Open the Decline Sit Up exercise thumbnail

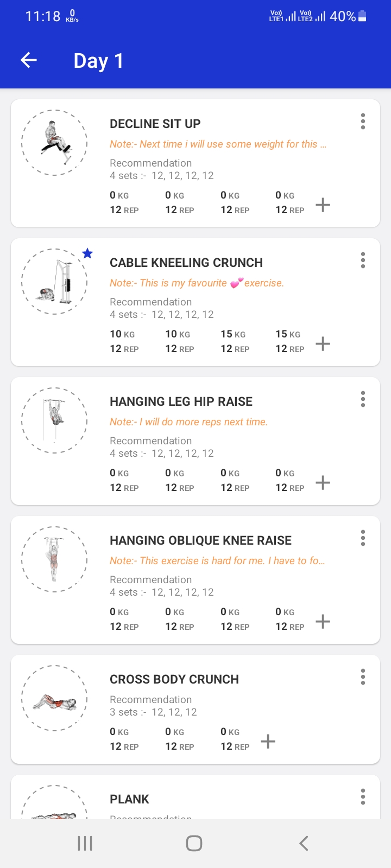[54, 143]
